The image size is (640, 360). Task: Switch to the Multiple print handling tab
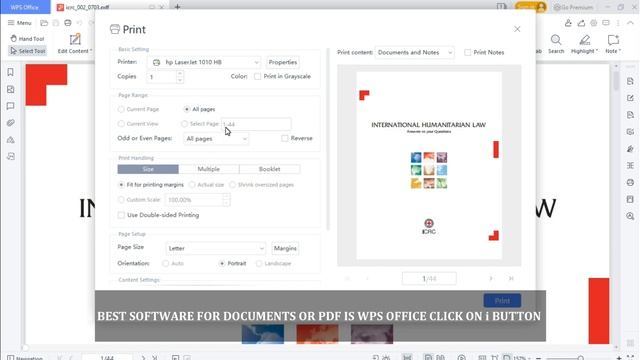(x=209, y=169)
